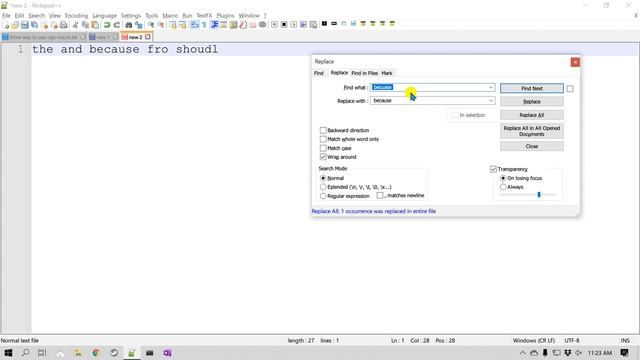Click Replace All in All Opened Documents
Viewport: 640px width, 360px height.
coord(531,131)
